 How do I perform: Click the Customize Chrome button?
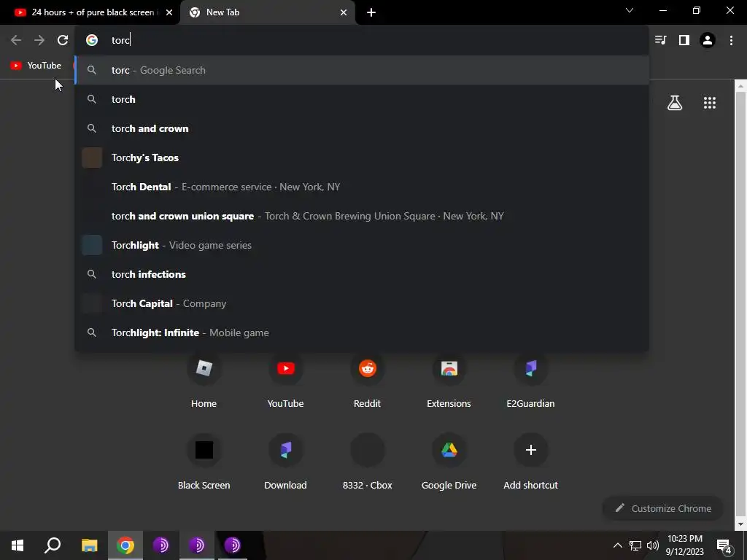[662, 508]
